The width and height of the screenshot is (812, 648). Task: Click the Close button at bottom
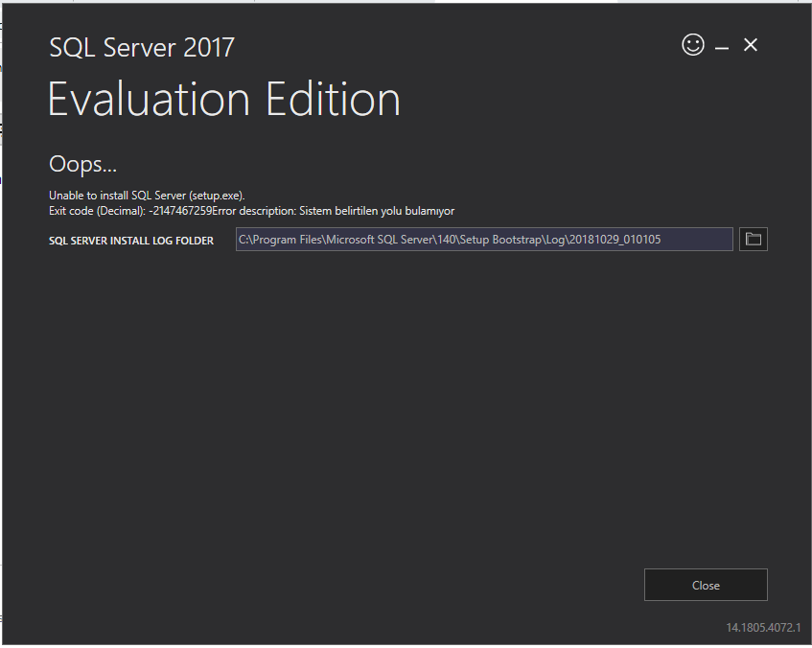click(706, 585)
